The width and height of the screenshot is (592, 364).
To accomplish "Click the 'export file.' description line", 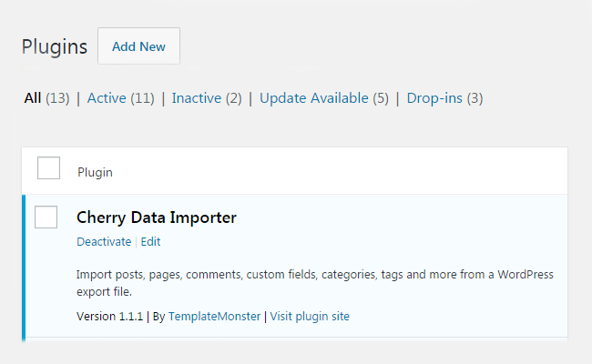I will click(x=104, y=291).
